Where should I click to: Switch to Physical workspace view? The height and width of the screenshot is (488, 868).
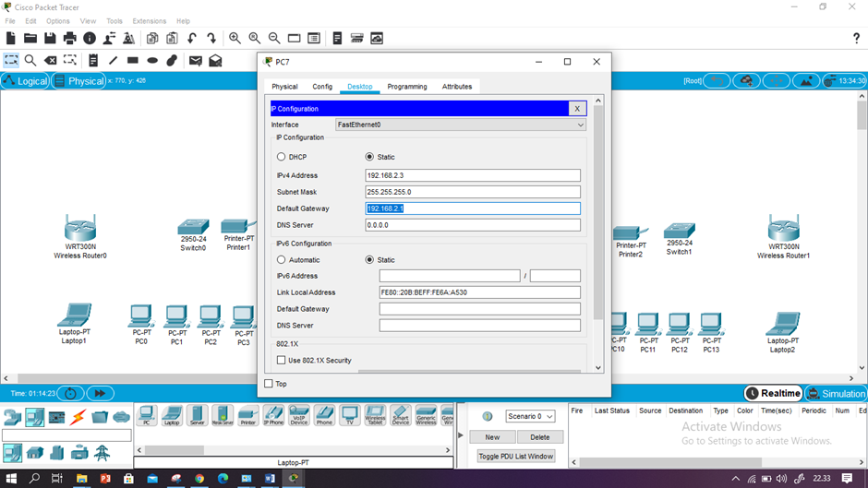(79, 81)
